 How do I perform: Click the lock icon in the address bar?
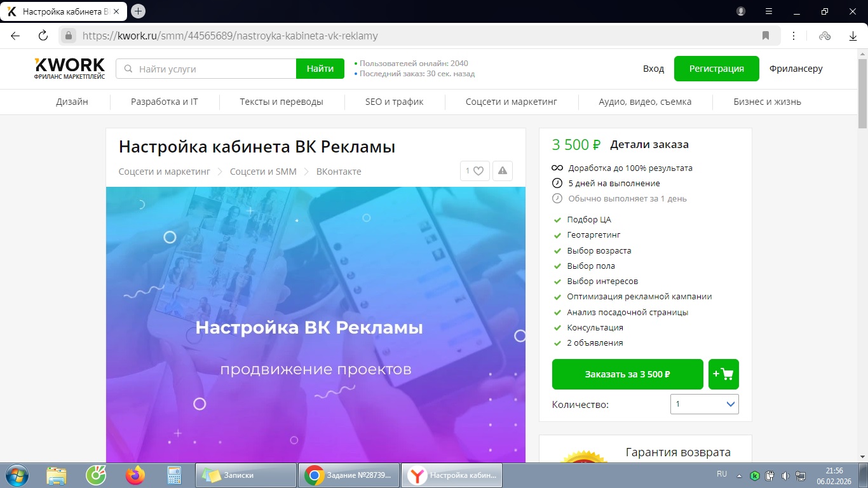[x=69, y=36]
